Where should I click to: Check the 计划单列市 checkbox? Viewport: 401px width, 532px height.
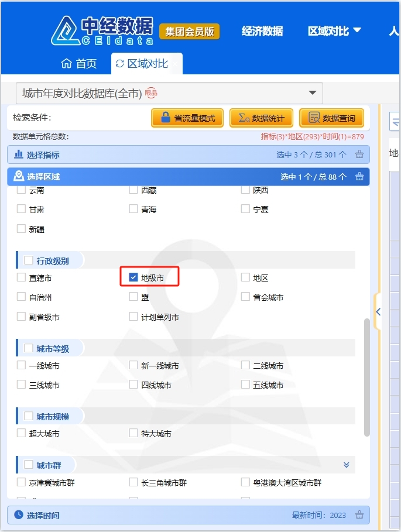point(133,316)
